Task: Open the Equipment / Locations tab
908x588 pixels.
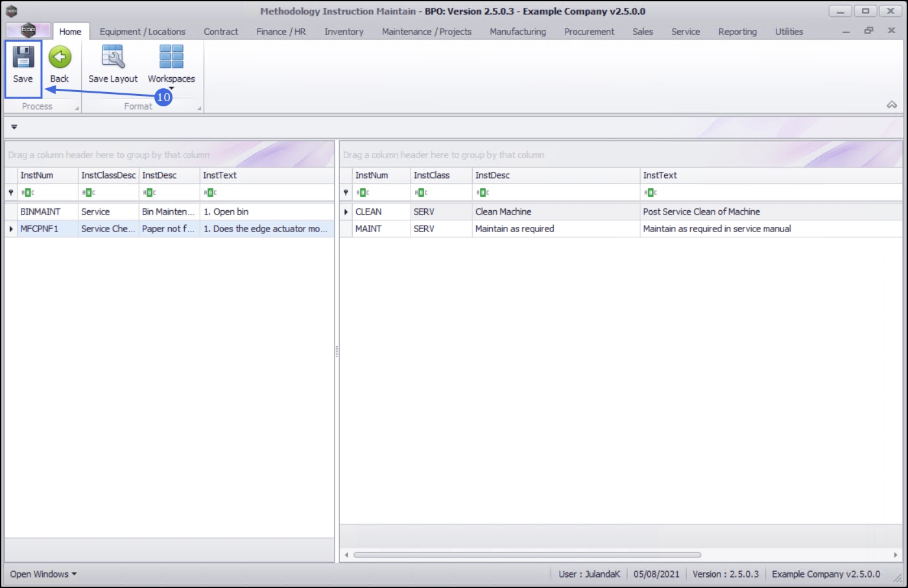Action: [x=142, y=31]
